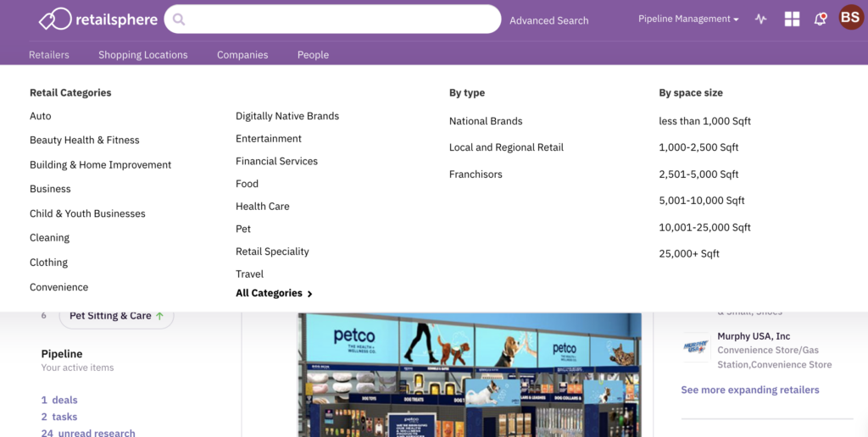Click the Retailsphere logo
Image resolution: width=868 pixels, height=437 pixels.
point(98,19)
